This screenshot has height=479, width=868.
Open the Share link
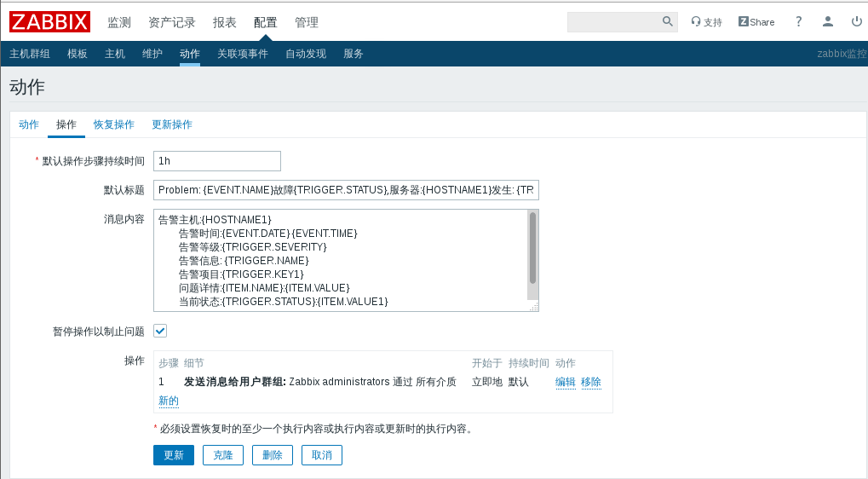pos(756,21)
